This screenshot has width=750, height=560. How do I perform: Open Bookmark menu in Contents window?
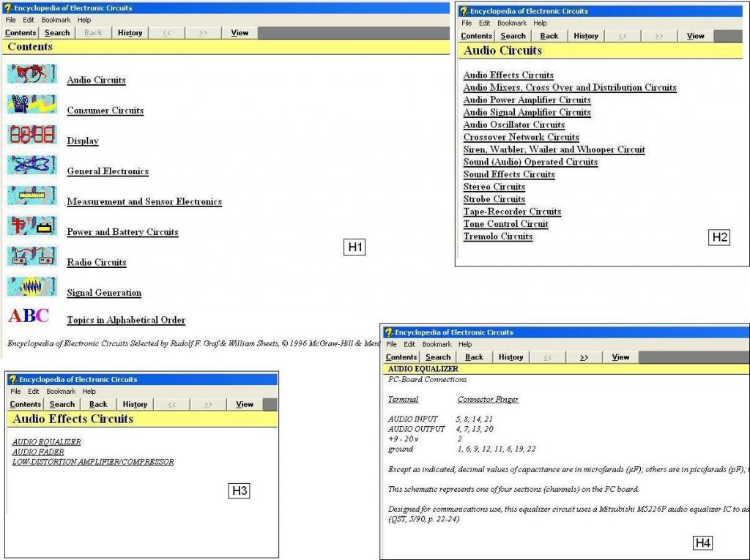56,20
